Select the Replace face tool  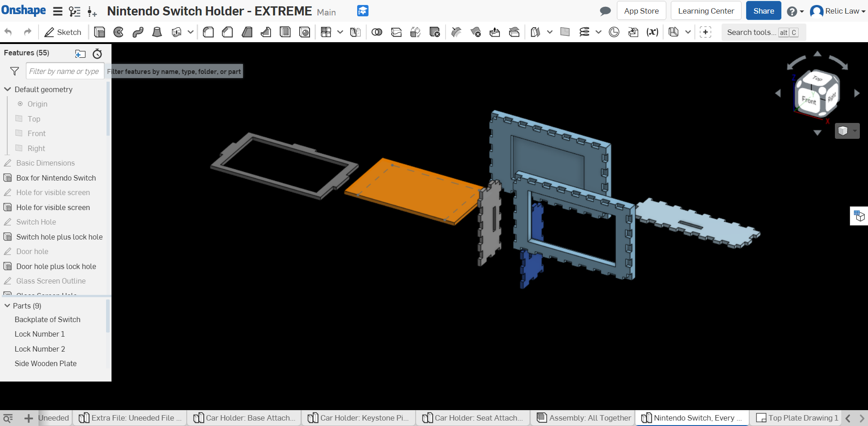514,32
